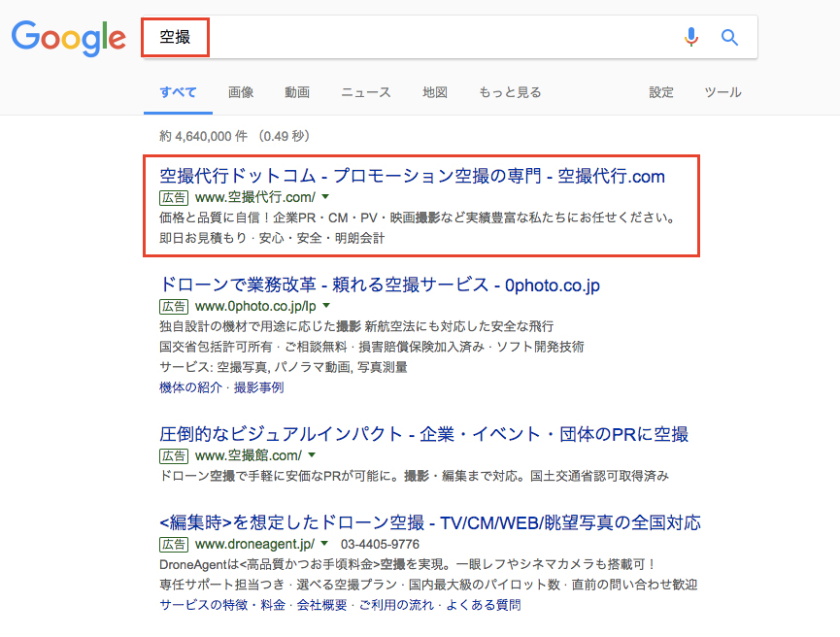
Task: Expand dropdown arrow next to www.空撮代行.com/
Action: click(x=325, y=197)
